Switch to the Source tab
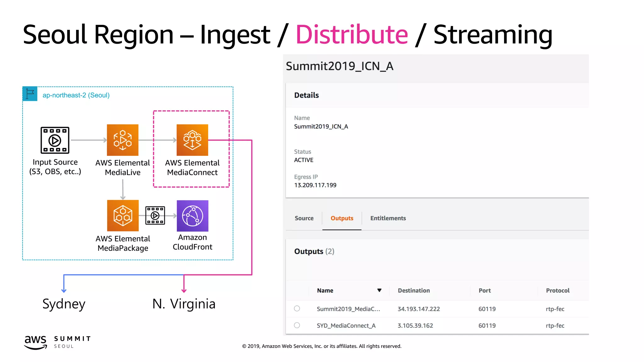Viewport: 644px width, 362px height. (x=304, y=218)
